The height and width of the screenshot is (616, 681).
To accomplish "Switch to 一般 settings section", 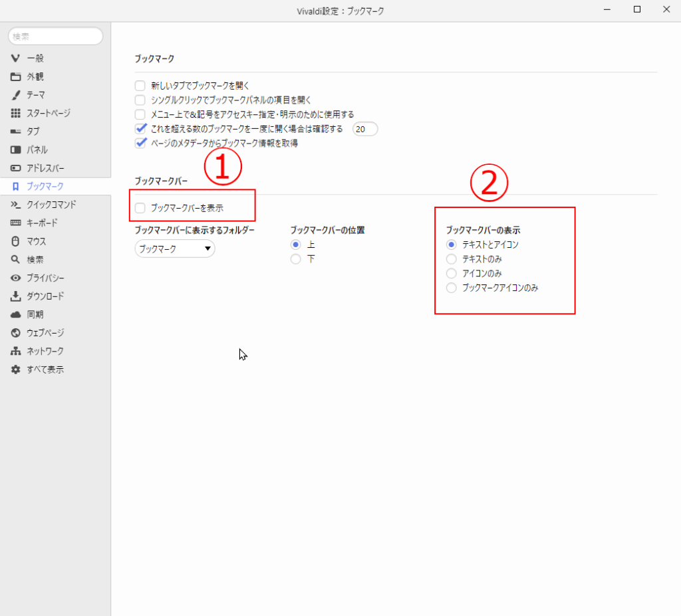I will (35, 58).
